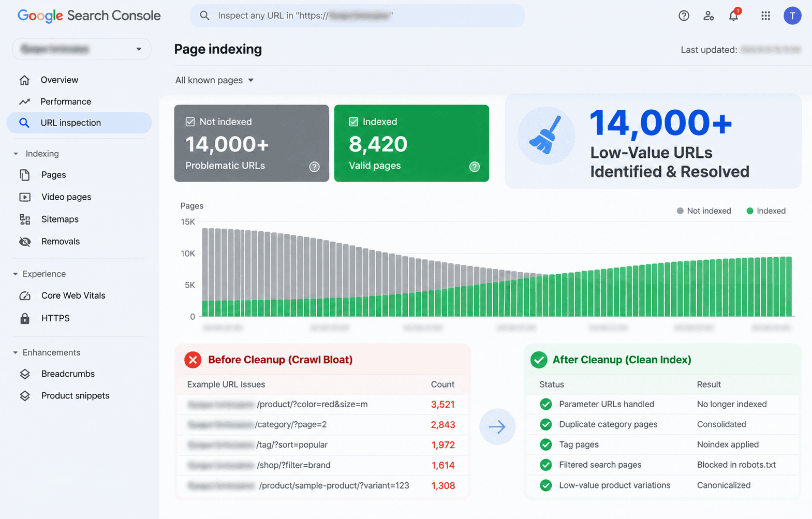Click the Video pages play icon
Viewport: 812px width, 519px height.
pos(24,197)
